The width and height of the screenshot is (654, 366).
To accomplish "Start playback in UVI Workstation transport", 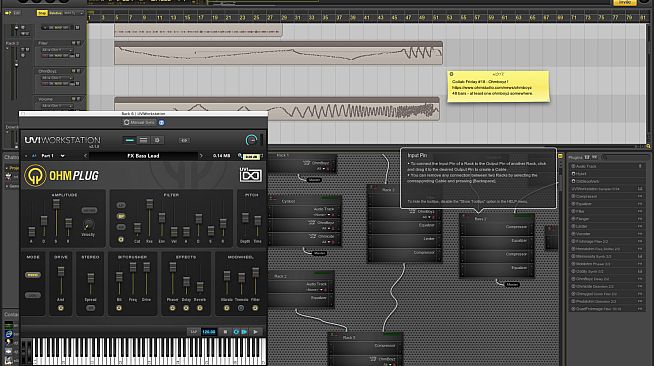I will pyautogui.click(x=255, y=332).
